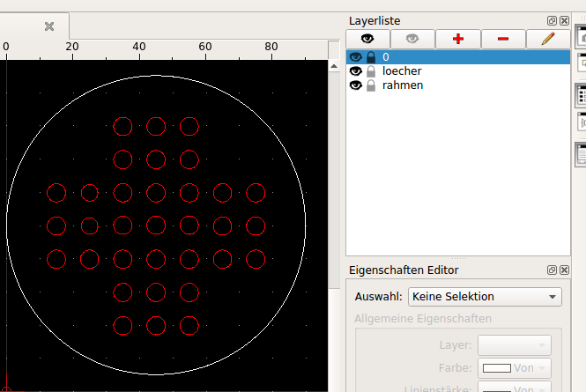Unlock layer 0 with its padlock
The image size is (586, 392).
coord(371,57)
